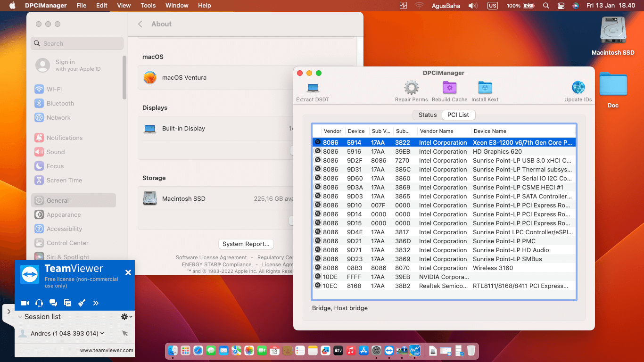Click the Update IDs globe icon
Screen dimensions: 644x362
point(578,88)
